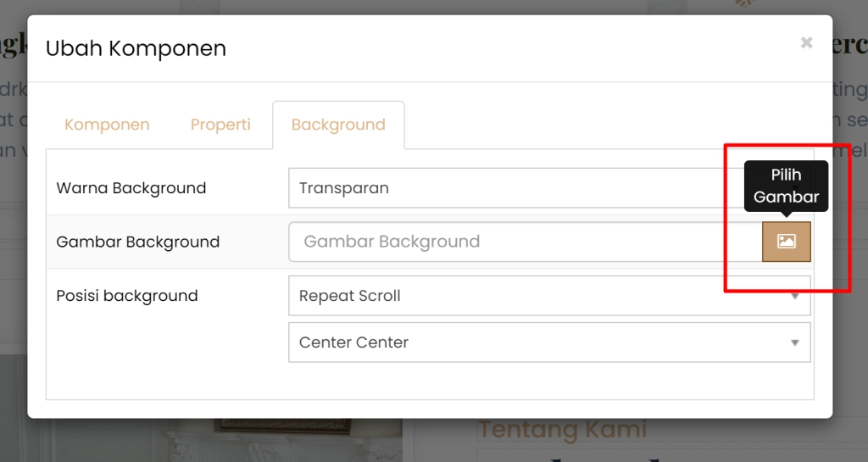Click the Posisi background label
The height and width of the screenshot is (462, 868).
(127, 296)
